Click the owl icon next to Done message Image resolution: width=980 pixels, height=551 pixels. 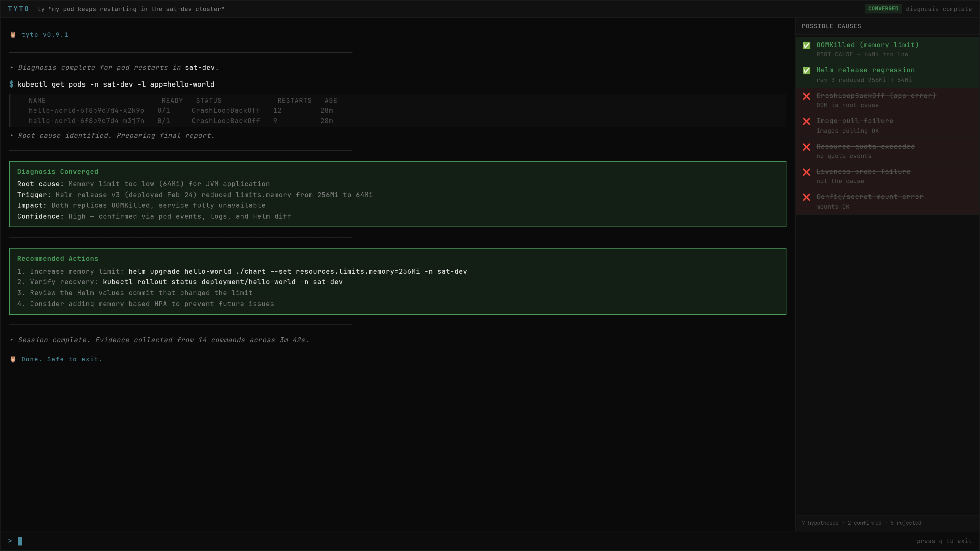pos(13,359)
